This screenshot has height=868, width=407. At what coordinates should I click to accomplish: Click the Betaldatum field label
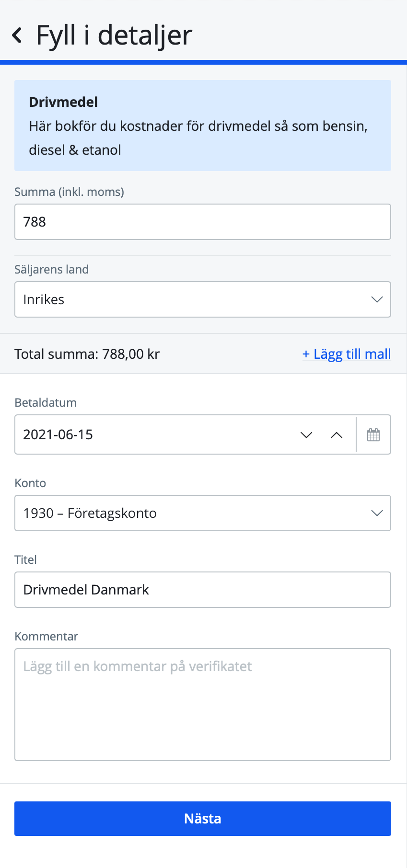pos(46,402)
